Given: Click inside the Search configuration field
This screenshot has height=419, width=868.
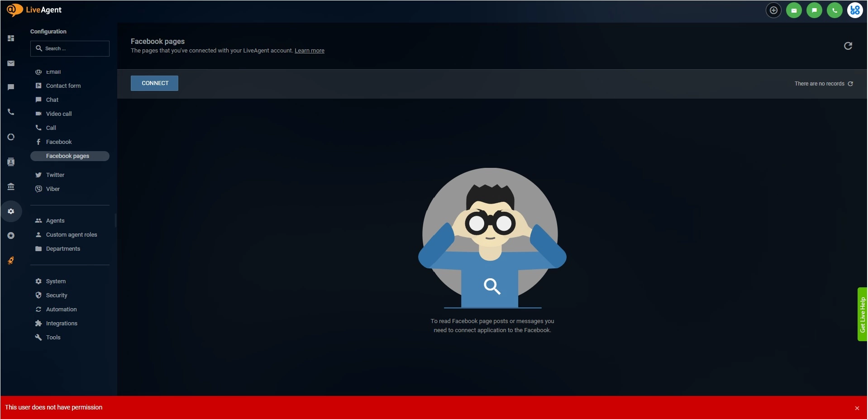Looking at the screenshot, I should tap(70, 48).
